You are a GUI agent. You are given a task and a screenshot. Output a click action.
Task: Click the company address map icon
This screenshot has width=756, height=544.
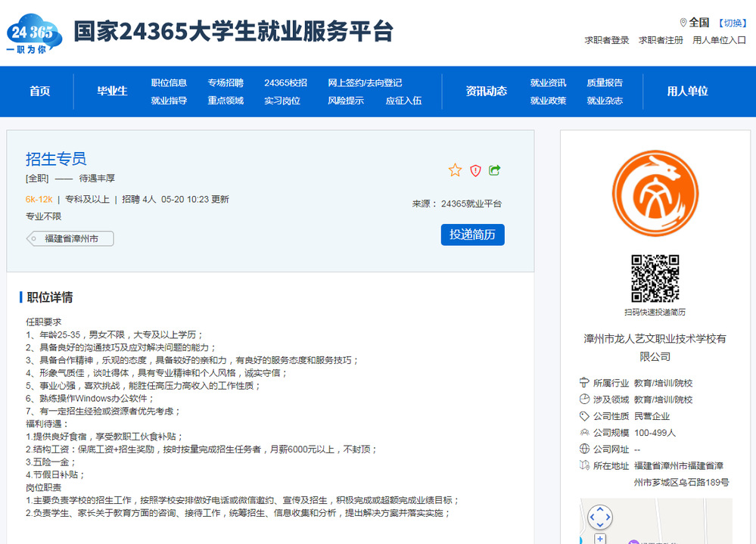click(x=584, y=466)
